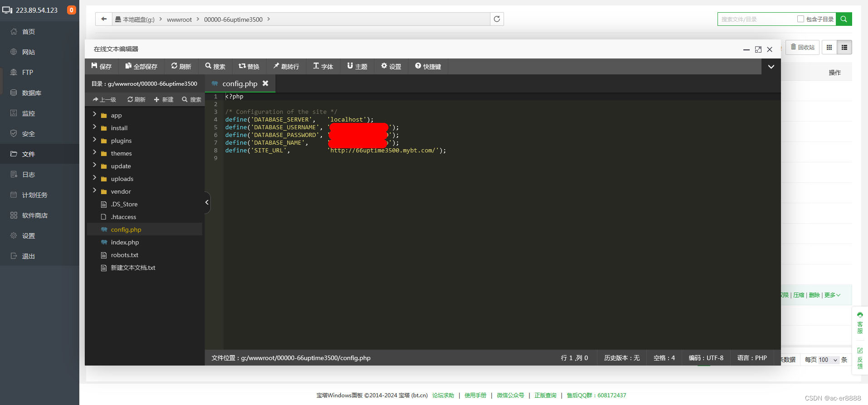Screen dimensions: 868x405
Task: Click the 空格: 4 status entry
Action: coord(664,358)
